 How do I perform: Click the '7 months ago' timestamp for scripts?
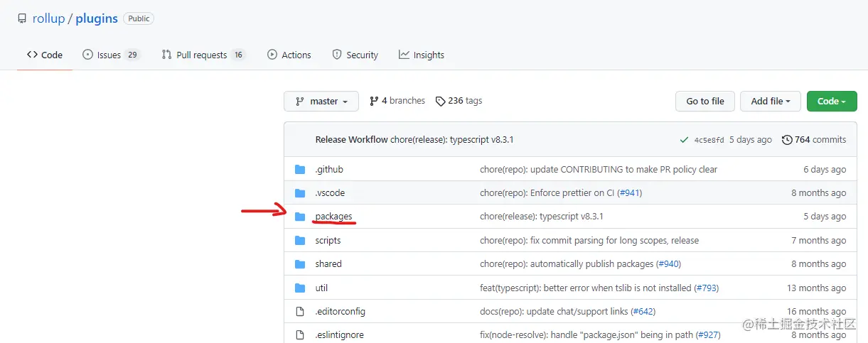click(x=819, y=241)
